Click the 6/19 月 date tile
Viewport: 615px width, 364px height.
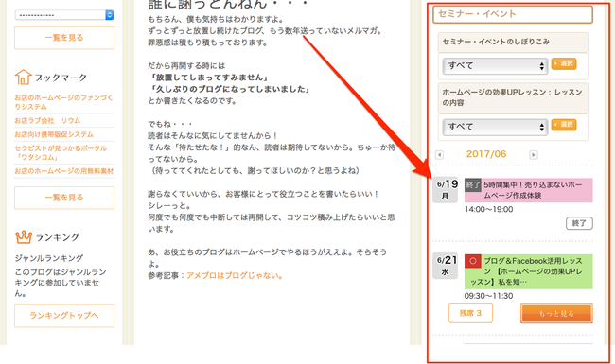tap(446, 190)
